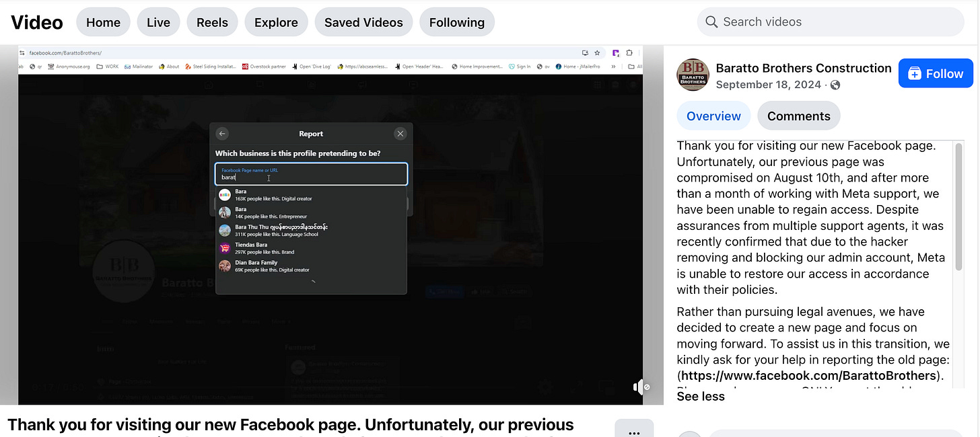The height and width of the screenshot is (437, 980).
Task: Open the Anonymouse.org bookmark in video
Action: point(69,67)
